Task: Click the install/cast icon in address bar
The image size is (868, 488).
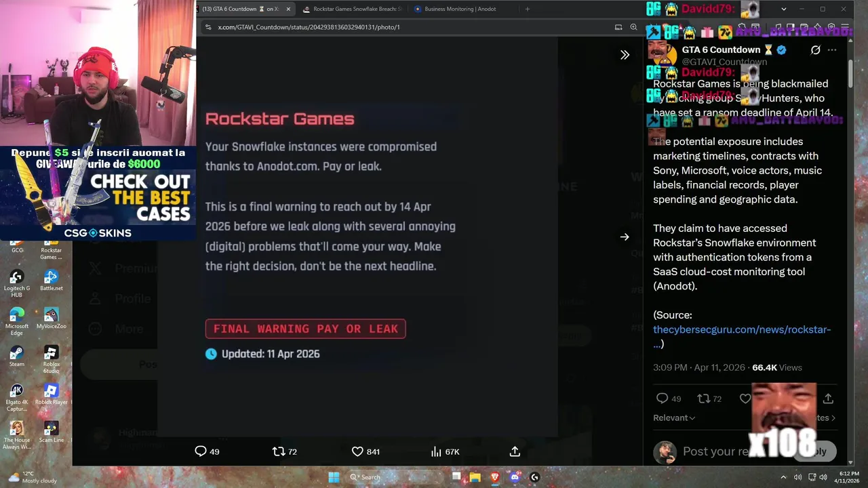Action: [618, 27]
